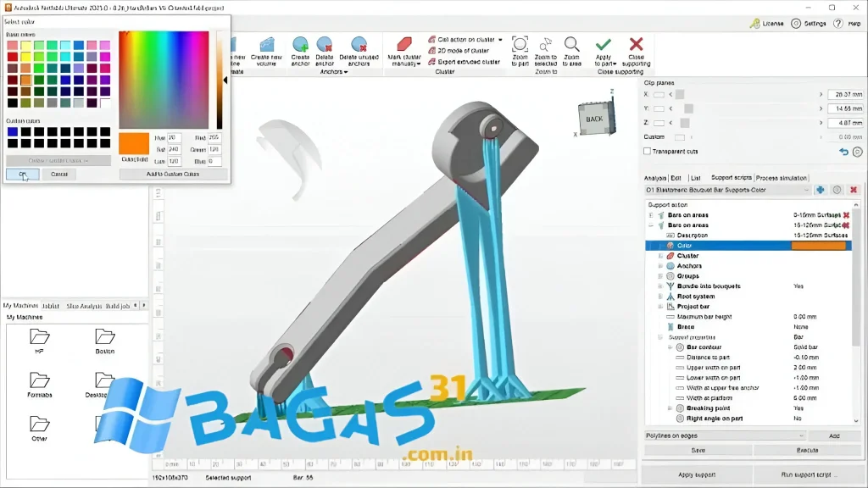
Task: Switch to the Analysis tab
Action: coord(655,178)
